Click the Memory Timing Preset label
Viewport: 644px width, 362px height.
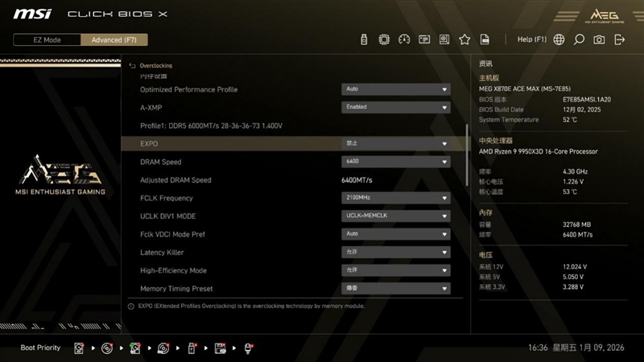tap(176, 288)
